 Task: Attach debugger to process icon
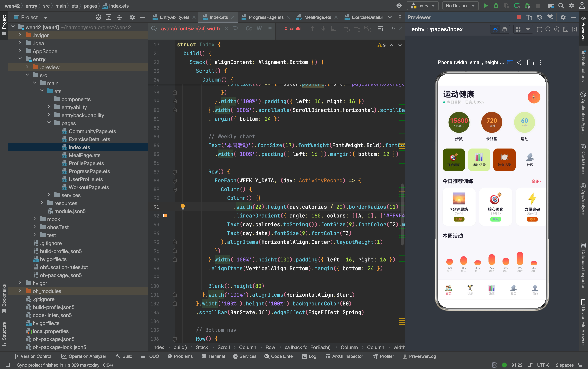point(527,6)
